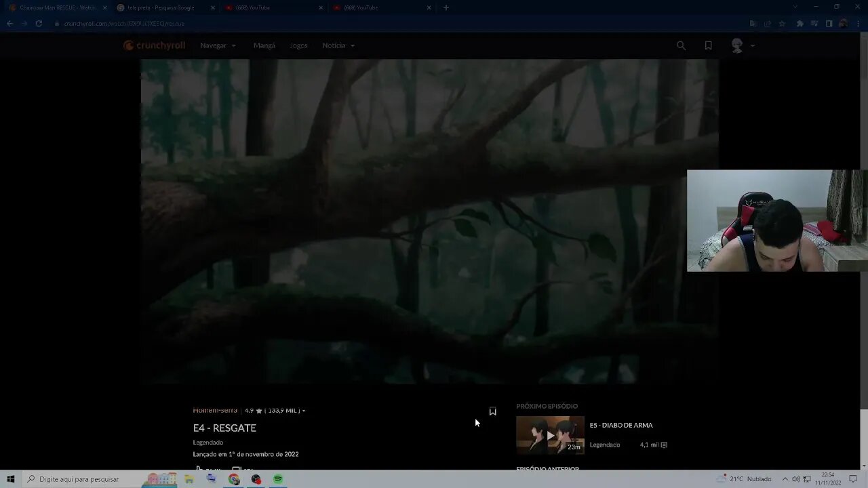The height and width of the screenshot is (488, 868).
Task: Focus the browser address bar URL
Action: click(x=124, y=23)
